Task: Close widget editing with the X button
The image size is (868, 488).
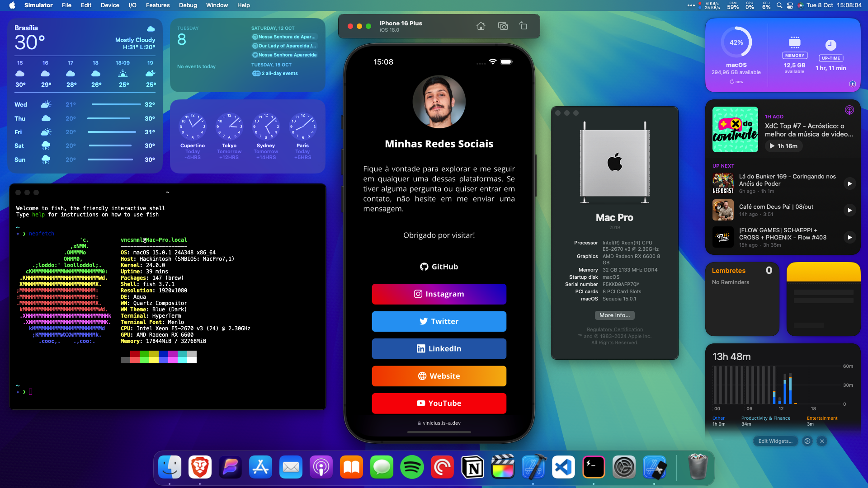Action: (822, 441)
